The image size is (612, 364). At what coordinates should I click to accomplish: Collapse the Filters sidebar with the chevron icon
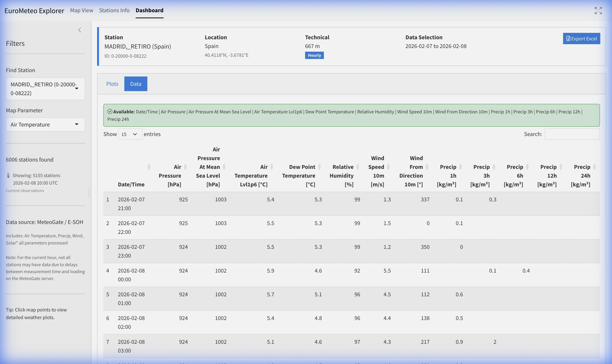tap(80, 30)
